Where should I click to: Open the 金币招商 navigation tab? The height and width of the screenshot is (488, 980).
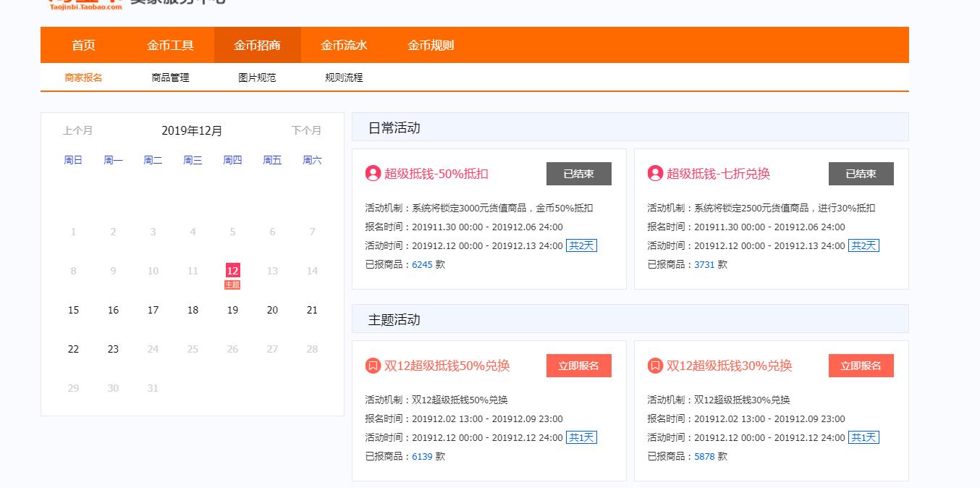[257, 44]
